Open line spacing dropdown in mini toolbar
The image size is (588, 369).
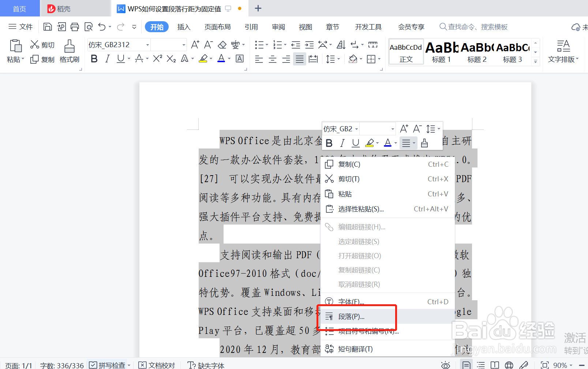[x=439, y=129]
